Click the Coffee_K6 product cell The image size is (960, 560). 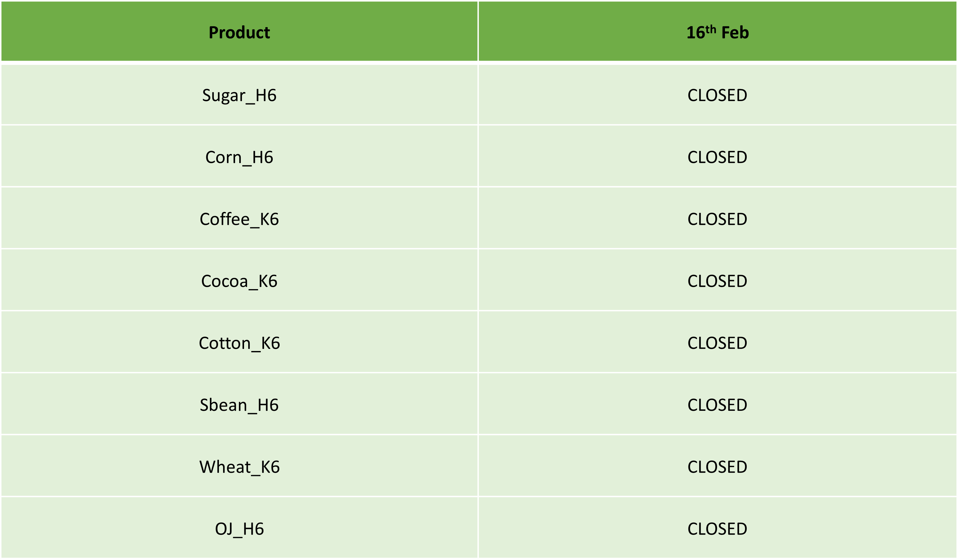coord(239,219)
